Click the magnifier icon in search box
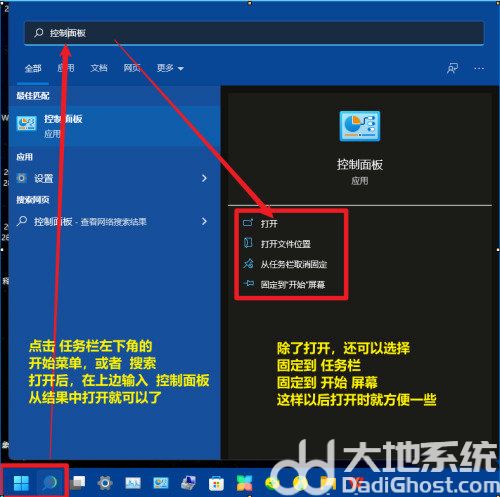 (x=39, y=33)
